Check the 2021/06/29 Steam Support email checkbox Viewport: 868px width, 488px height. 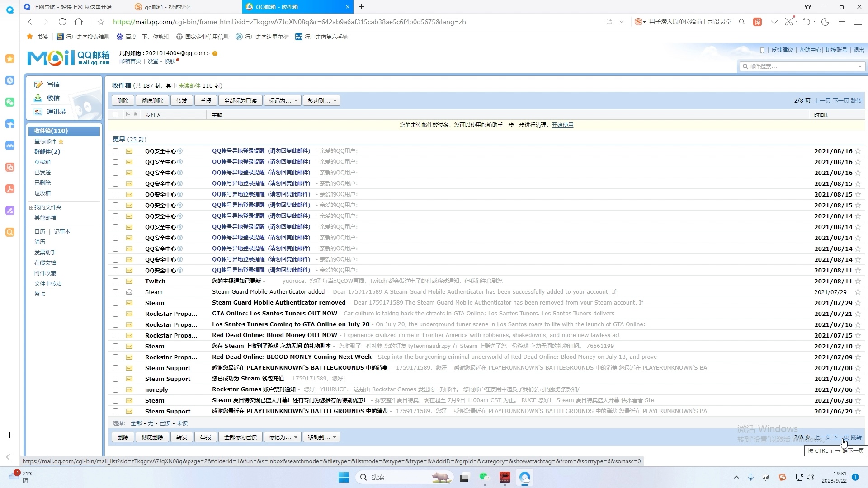pos(116,411)
